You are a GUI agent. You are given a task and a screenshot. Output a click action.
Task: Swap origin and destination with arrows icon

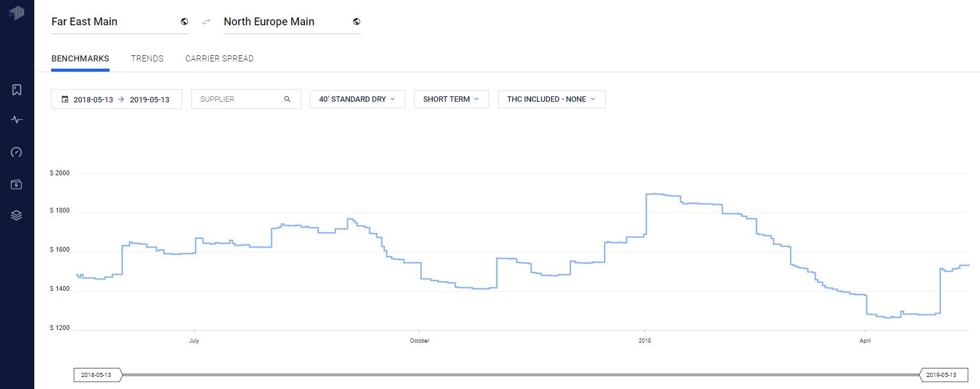[x=206, y=22]
